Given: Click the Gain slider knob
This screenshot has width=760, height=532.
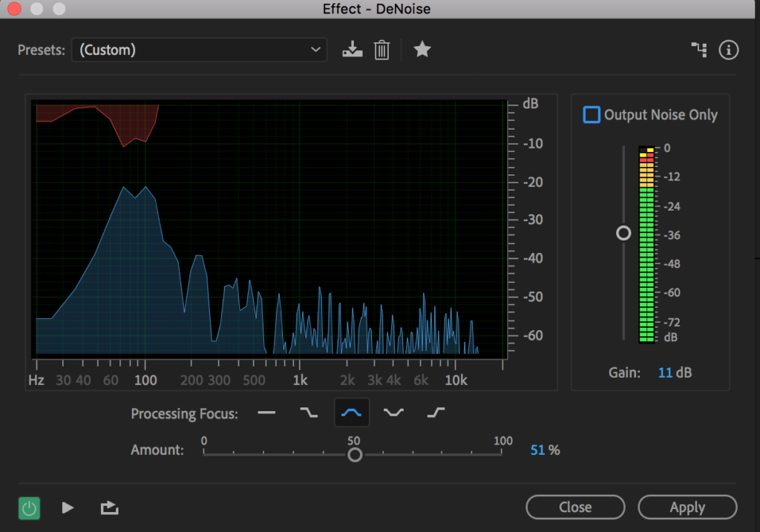Looking at the screenshot, I should tap(623, 233).
